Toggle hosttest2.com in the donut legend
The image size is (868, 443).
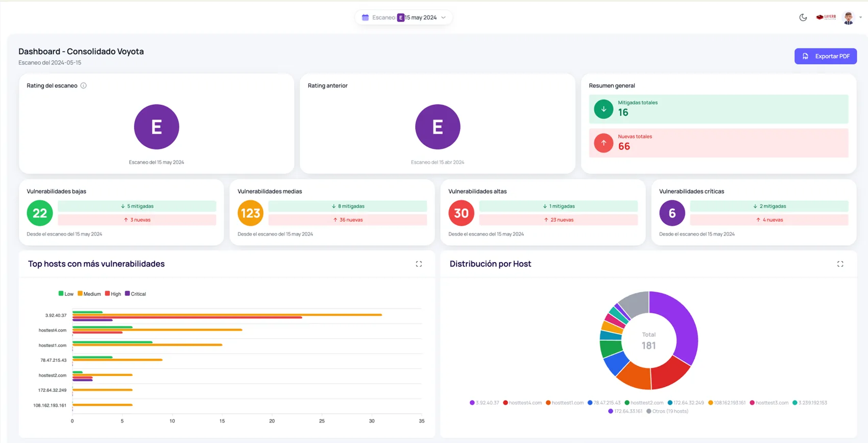(x=644, y=403)
